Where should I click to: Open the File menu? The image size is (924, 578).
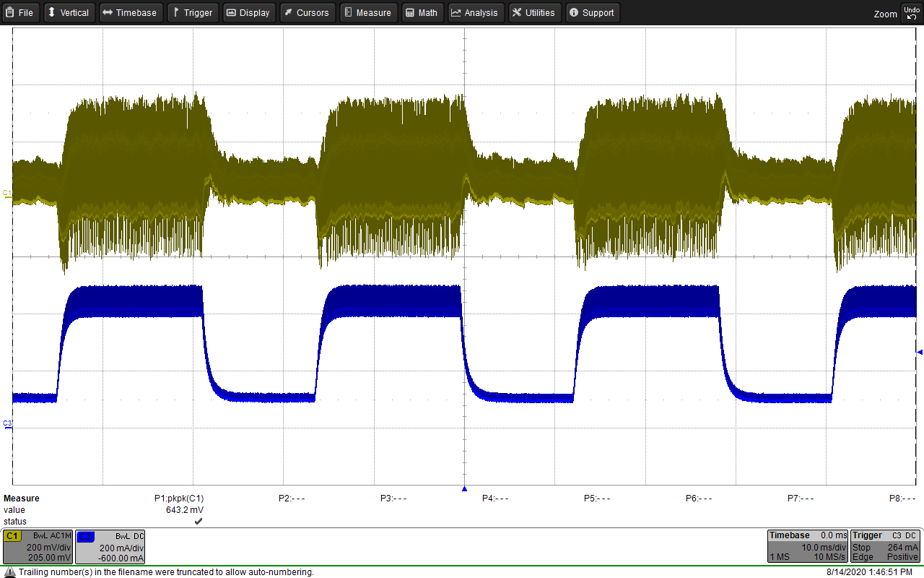(20, 12)
